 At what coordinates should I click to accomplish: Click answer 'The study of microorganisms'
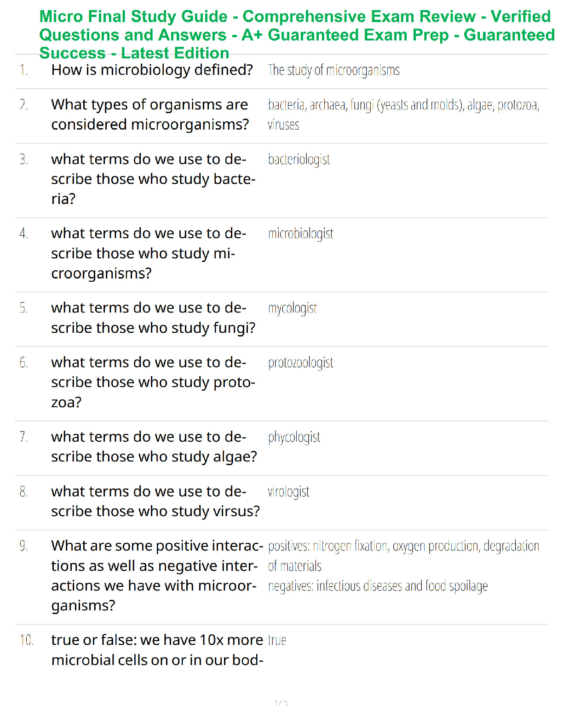334,70
